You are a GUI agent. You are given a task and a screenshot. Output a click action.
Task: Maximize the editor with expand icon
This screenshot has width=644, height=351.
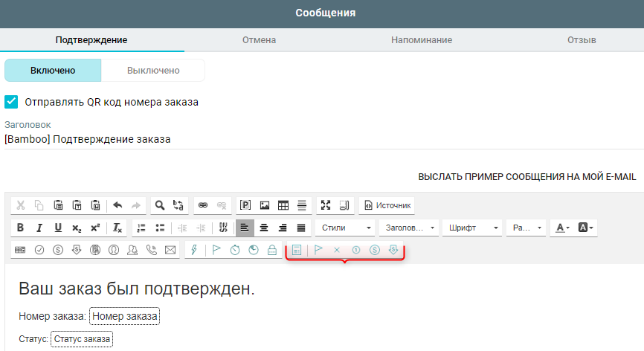click(x=326, y=205)
